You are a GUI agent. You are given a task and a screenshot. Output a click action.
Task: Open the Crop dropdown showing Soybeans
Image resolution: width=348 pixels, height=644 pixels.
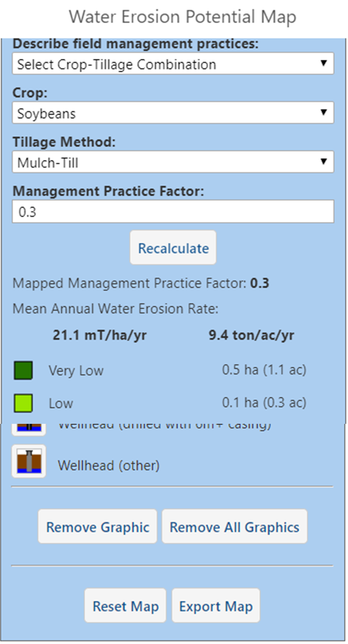tap(173, 113)
